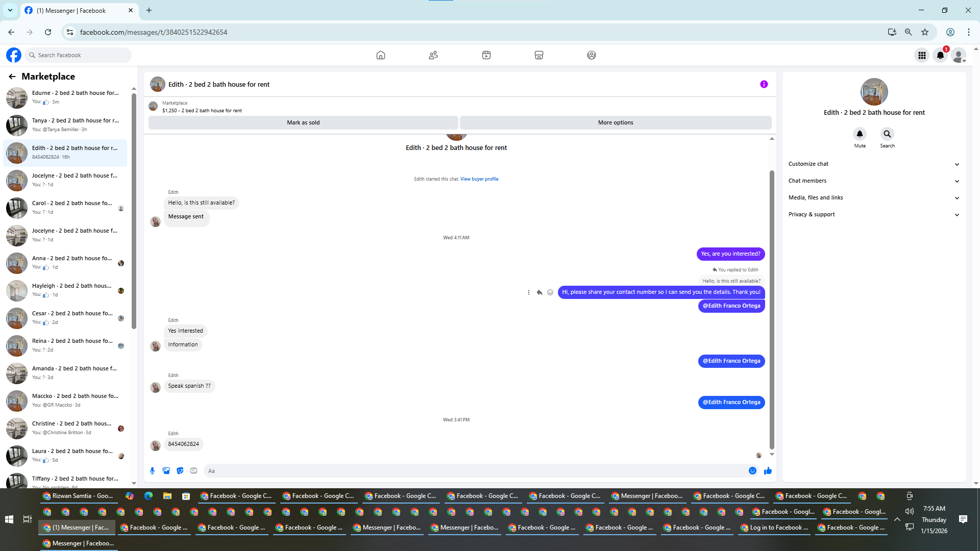Click the Mark as sold button
The image size is (980, 551).
[303, 122]
